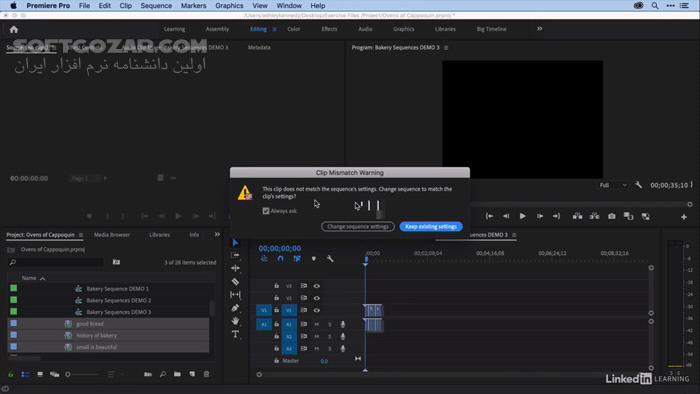Select the Ripple Edit tool
700x394 pixels.
coord(235,268)
